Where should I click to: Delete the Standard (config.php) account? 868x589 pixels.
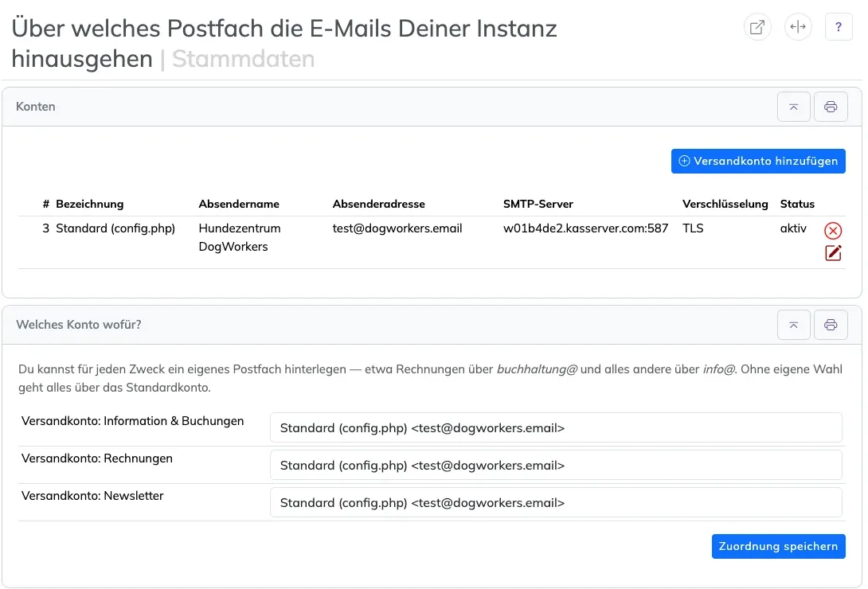click(833, 231)
